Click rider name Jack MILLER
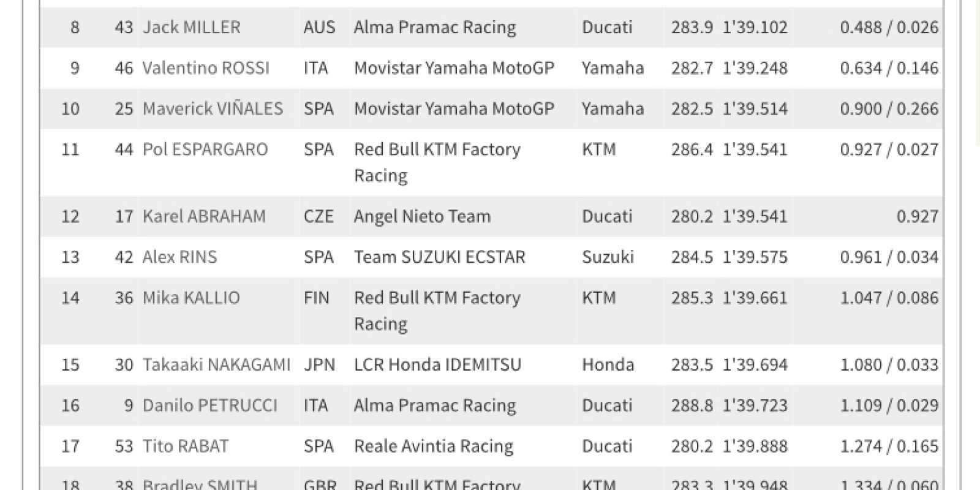Screen dimensions: 980x490 (x=191, y=27)
